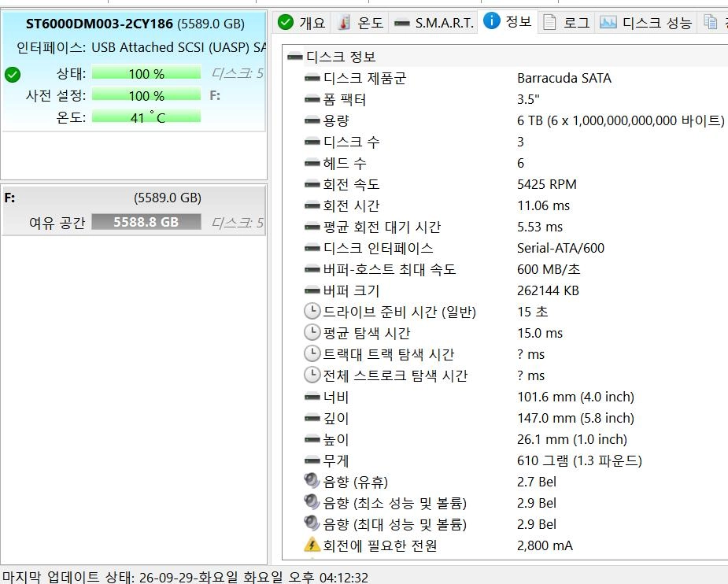
Task: Open the 개요 overview tab
Action: click(x=301, y=22)
